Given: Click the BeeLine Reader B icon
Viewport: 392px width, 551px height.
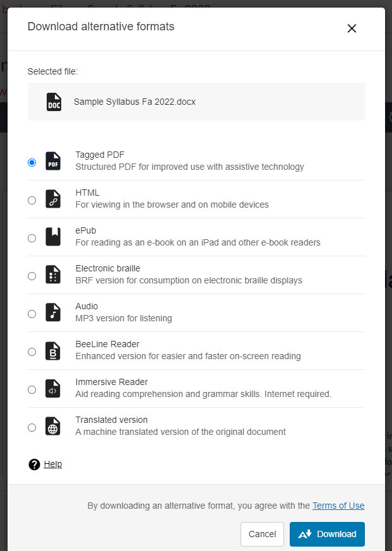Looking at the screenshot, I should pos(53,351).
